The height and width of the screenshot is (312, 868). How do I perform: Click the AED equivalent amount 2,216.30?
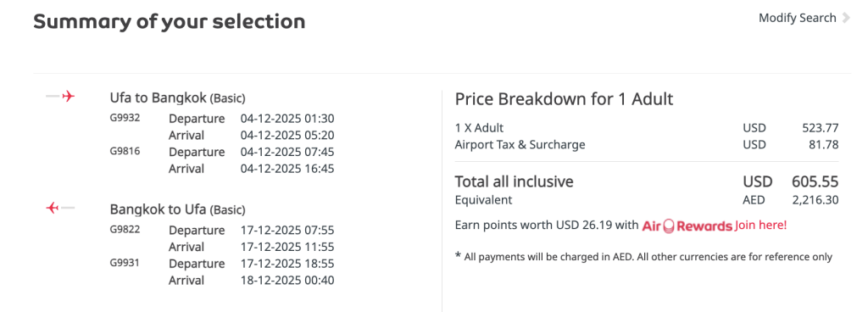click(x=815, y=200)
